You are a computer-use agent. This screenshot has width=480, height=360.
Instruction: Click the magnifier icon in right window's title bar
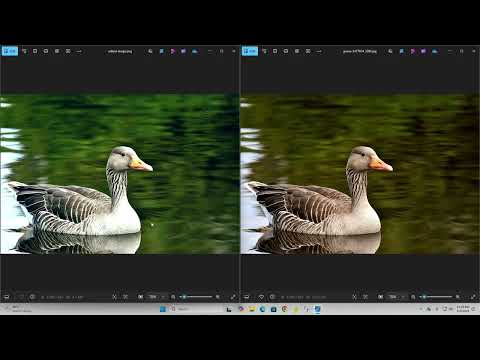pos(390,51)
